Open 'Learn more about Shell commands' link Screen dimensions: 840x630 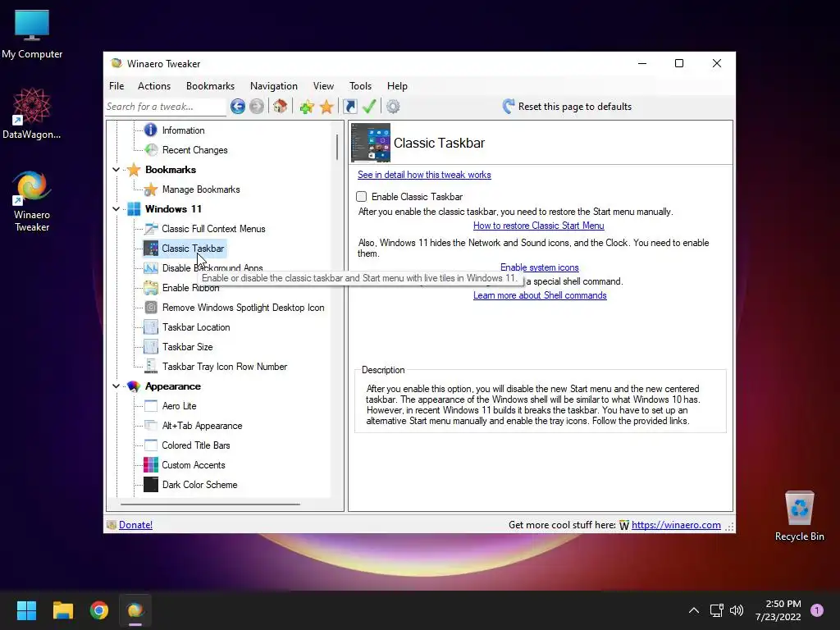click(540, 295)
